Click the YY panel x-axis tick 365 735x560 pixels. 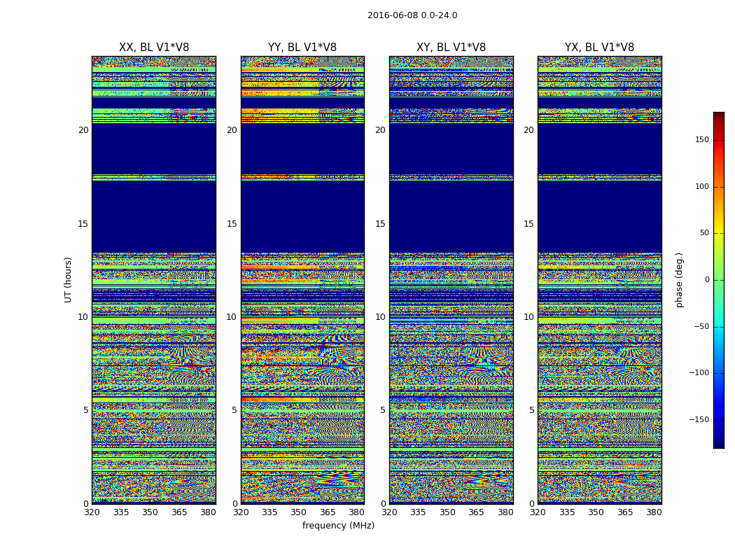(328, 512)
